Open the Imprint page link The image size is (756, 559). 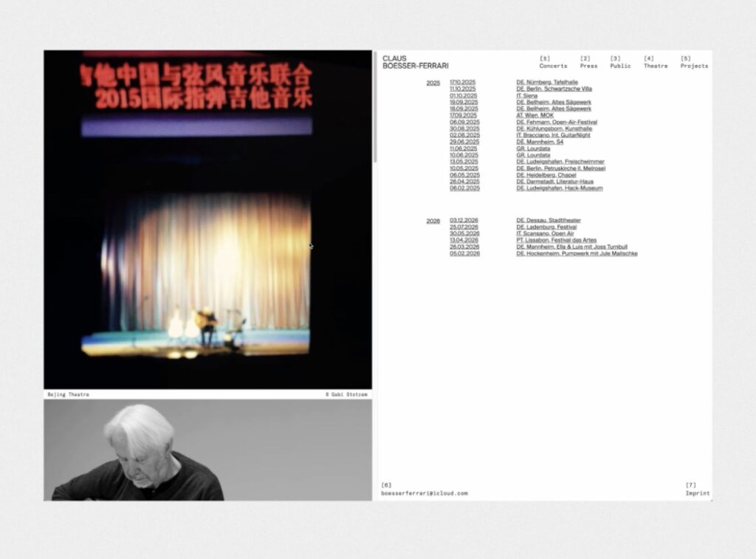697,493
